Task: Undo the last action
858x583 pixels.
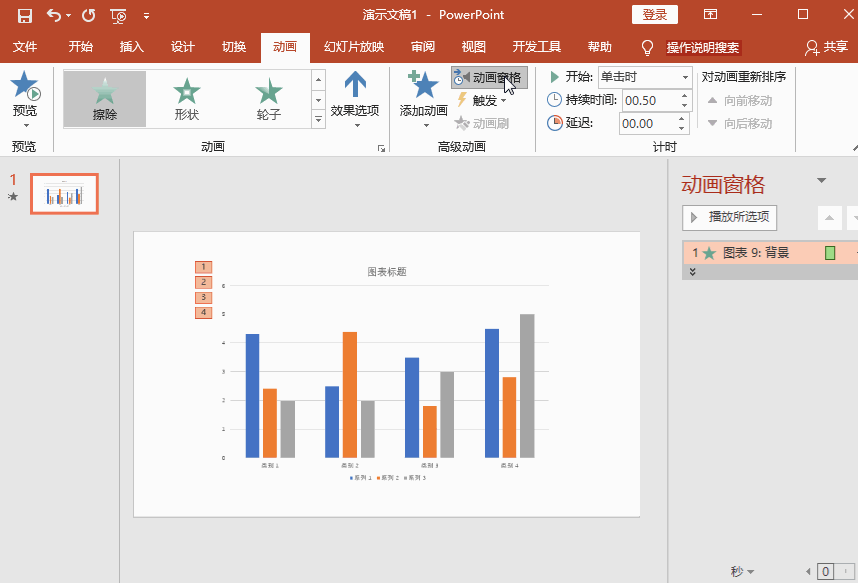Action: (54, 15)
